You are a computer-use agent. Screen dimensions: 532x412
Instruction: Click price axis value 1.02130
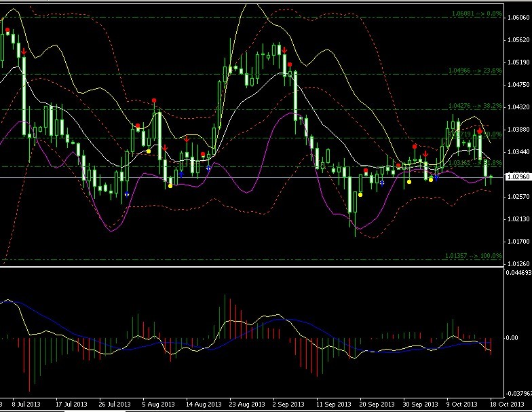pyautogui.click(x=518, y=219)
